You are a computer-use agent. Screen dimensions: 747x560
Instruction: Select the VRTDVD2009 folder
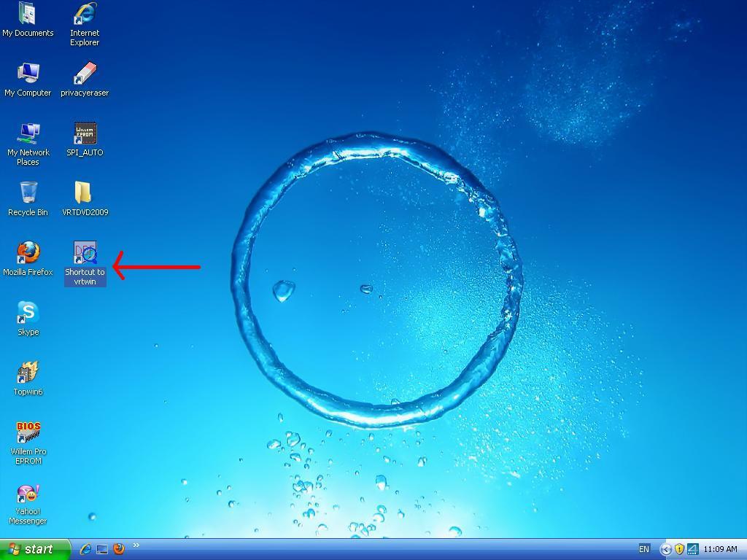[85, 193]
